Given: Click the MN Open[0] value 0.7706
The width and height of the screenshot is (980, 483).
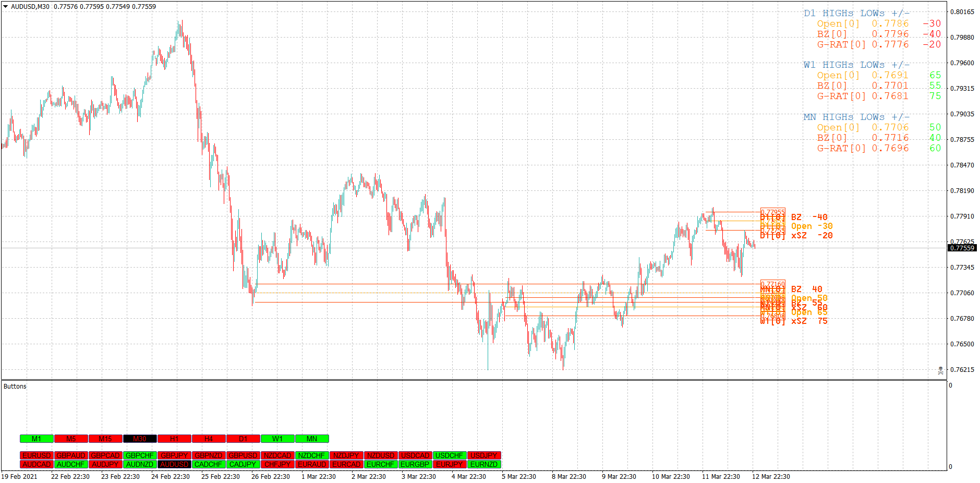Looking at the screenshot, I should (x=890, y=127).
